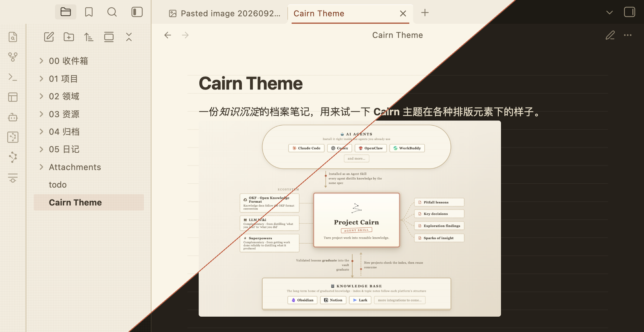Image resolution: width=644 pixels, height=332 pixels.
Task: Open the templates layout icon in ribbon
Action: click(x=13, y=97)
